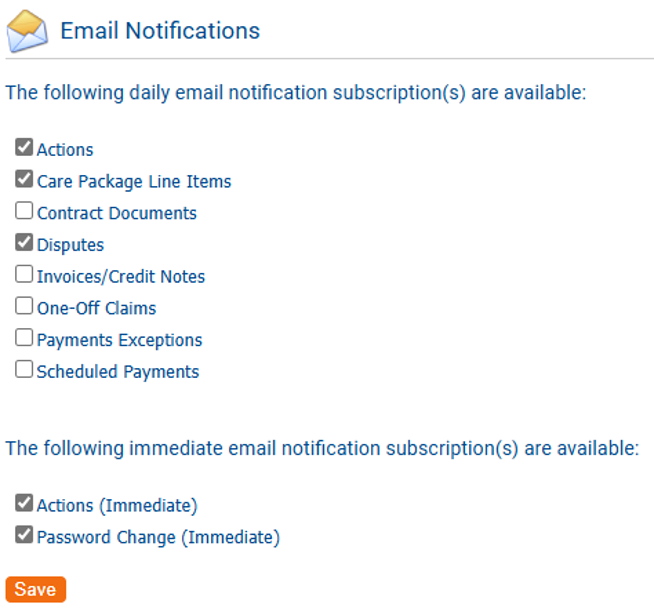Turn on Scheduled Payments checkbox

point(24,370)
